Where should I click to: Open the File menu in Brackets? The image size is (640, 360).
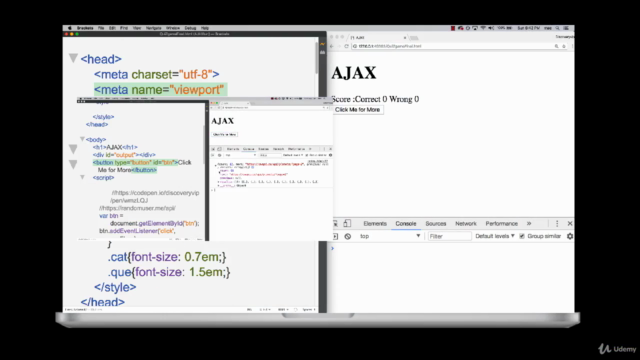[101, 28]
